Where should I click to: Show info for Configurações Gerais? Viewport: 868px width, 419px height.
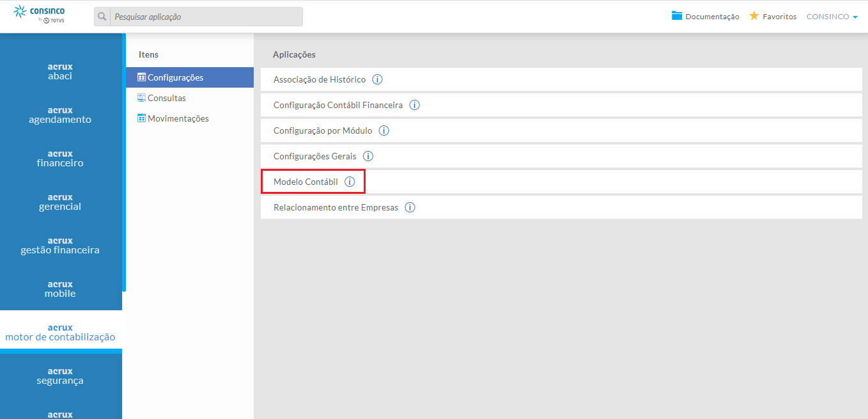[368, 156]
